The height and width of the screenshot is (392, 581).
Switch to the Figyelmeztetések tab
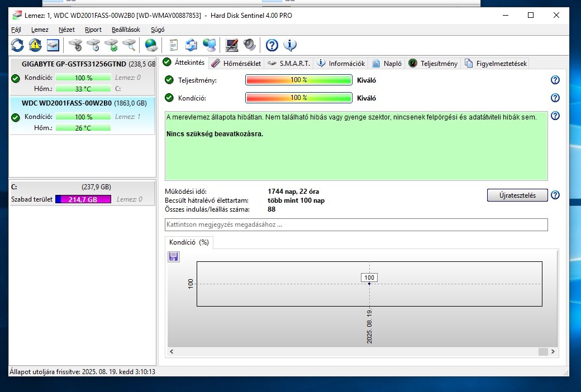[x=496, y=63]
